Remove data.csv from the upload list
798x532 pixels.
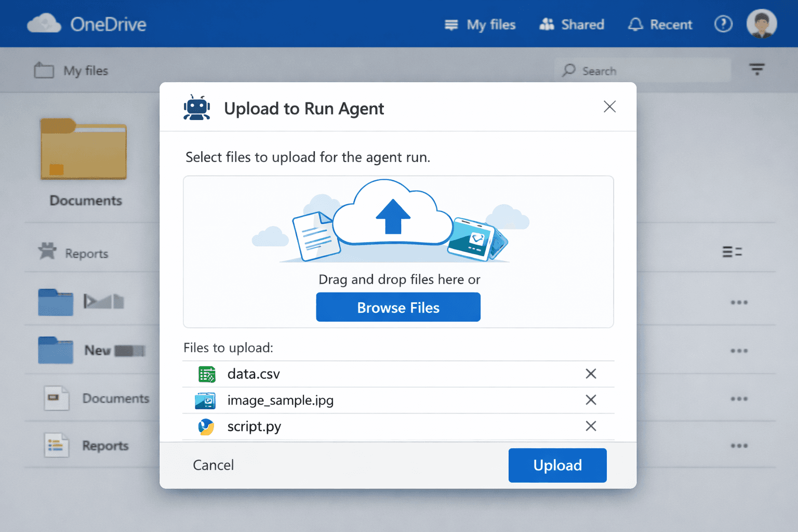[591, 374]
